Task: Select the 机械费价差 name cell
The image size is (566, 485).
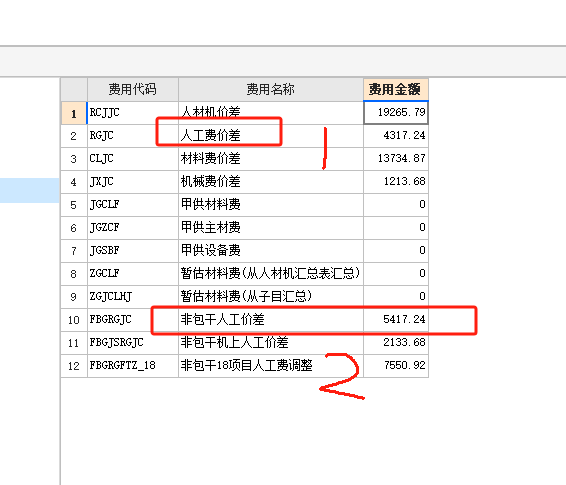Action: tap(271, 182)
